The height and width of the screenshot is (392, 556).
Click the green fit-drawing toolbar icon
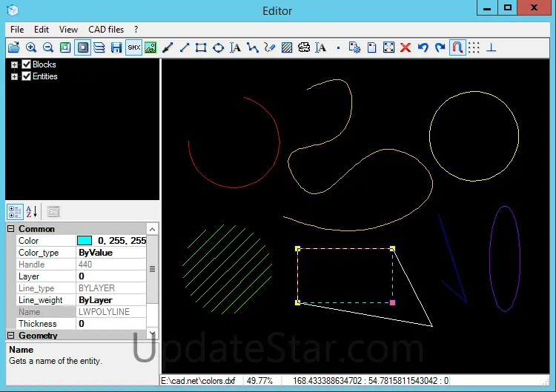coord(65,47)
